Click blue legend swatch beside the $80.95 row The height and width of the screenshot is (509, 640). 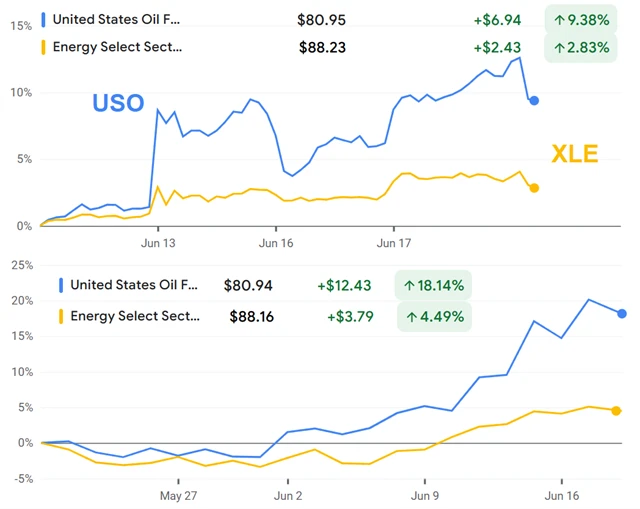pyautogui.click(x=43, y=19)
